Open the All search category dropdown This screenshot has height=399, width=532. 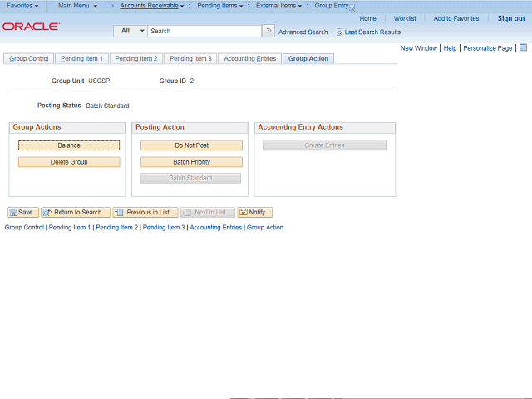pyautogui.click(x=131, y=31)
